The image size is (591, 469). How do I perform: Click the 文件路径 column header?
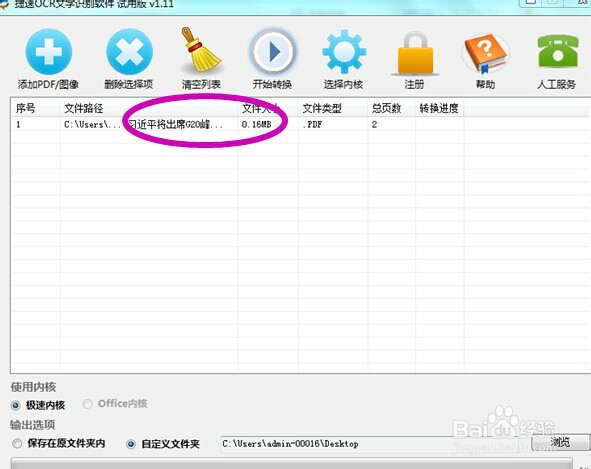pyautogui.click(x=149, y=108)
